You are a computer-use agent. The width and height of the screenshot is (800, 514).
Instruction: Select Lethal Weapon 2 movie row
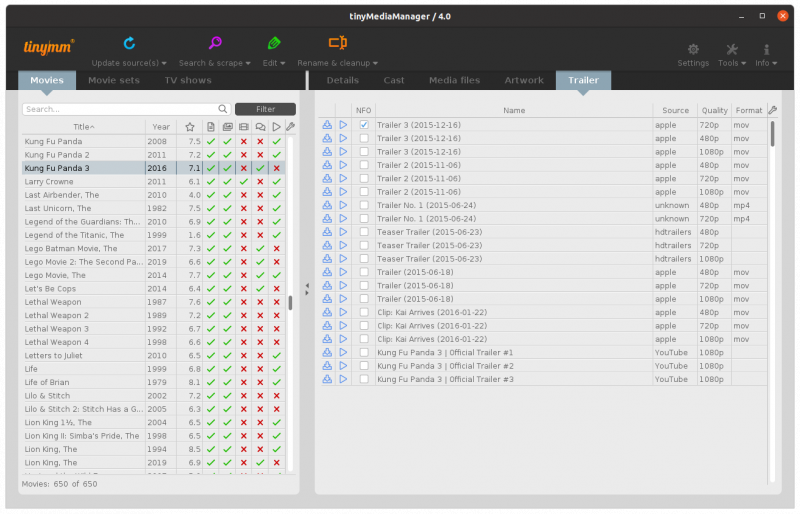click(x=154, y=315)
